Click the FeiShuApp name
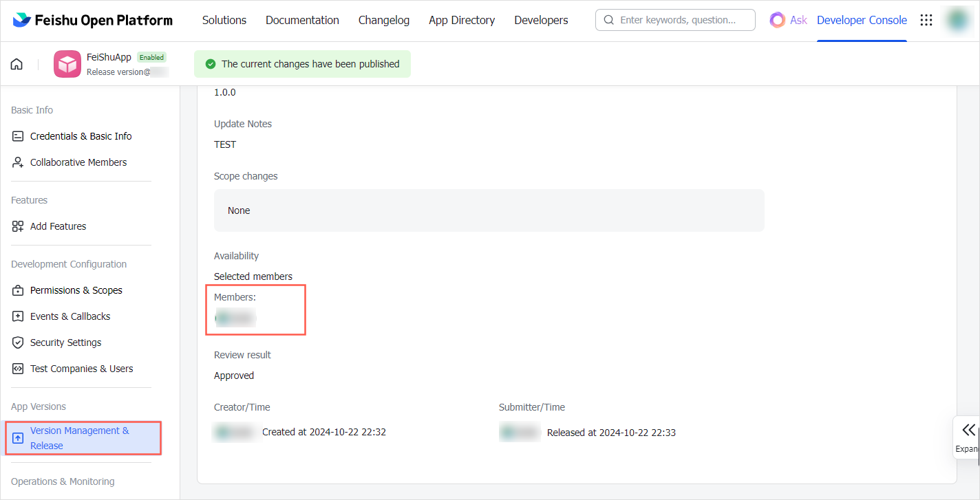This screenshot has width=980, height=500. [109, 57]
